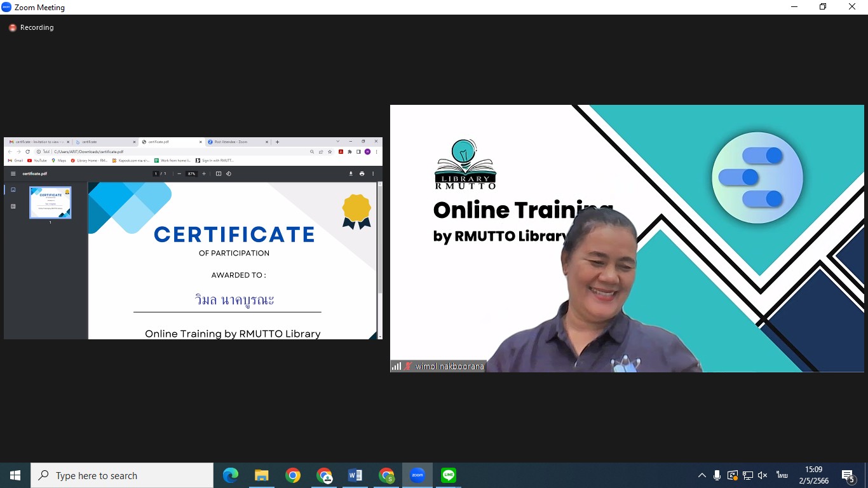Viewport: 868px width, 488px height.
Task: Click the shared browser back arrow
Action: click(x=10, y=152)
